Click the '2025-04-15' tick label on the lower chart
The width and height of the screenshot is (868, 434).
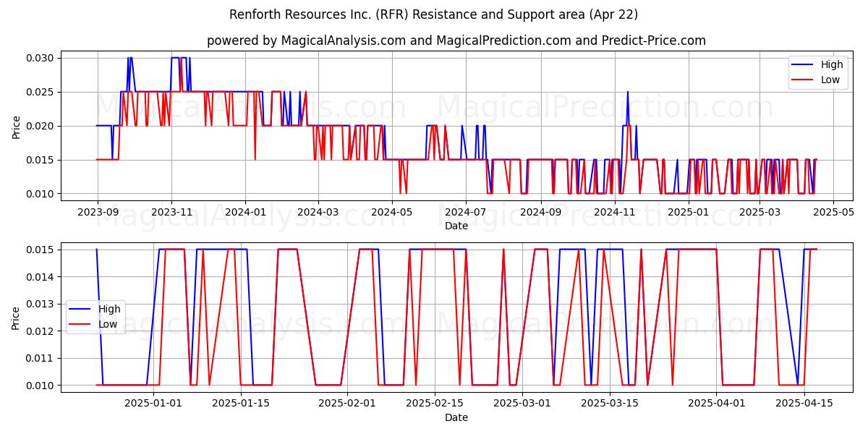(x=804, y=404)
